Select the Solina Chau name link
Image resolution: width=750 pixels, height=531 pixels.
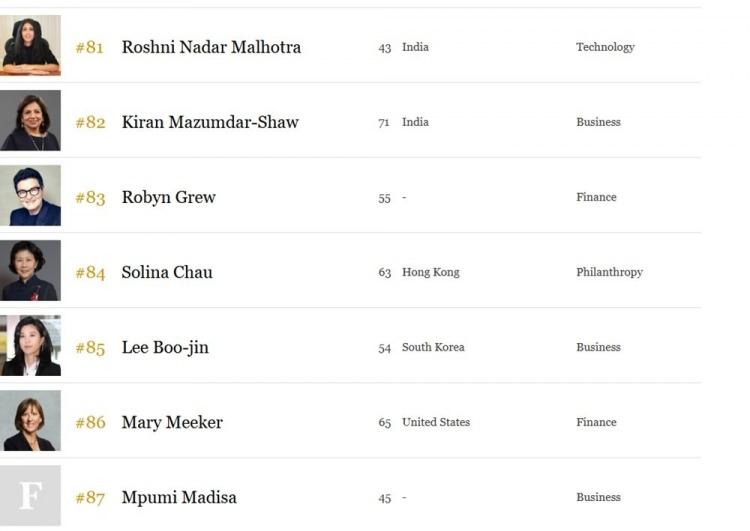tap(167, 273)
